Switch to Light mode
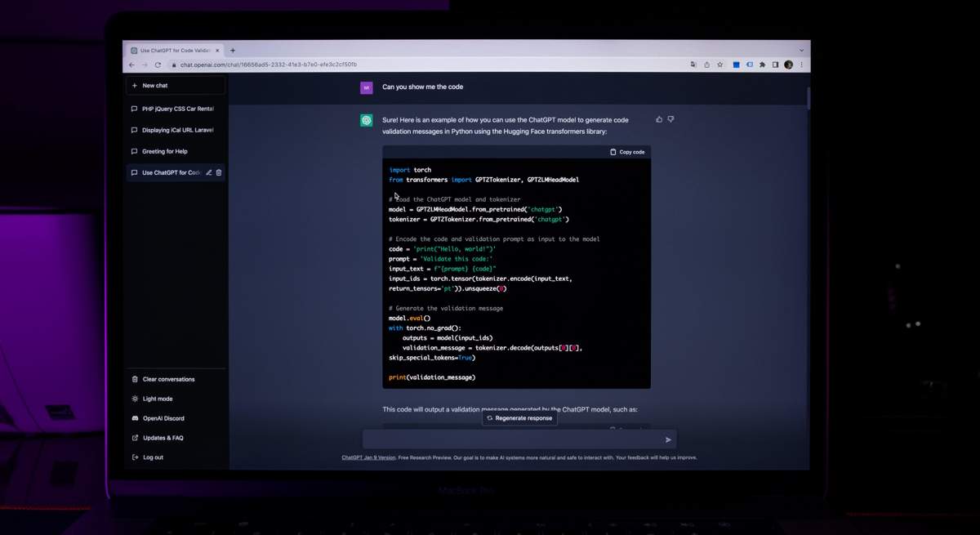980x535 pixels. coord(175,399)
